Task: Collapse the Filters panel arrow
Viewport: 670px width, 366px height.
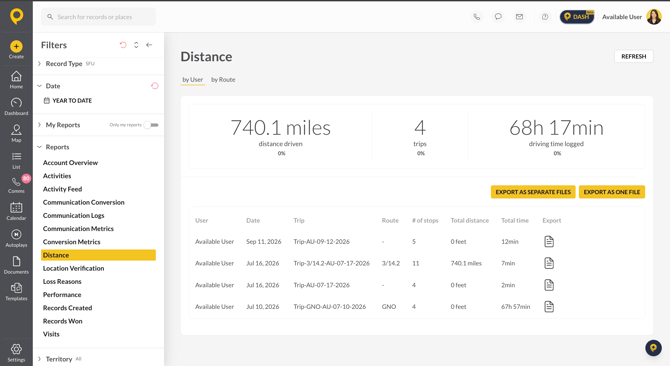Action: 149,45
